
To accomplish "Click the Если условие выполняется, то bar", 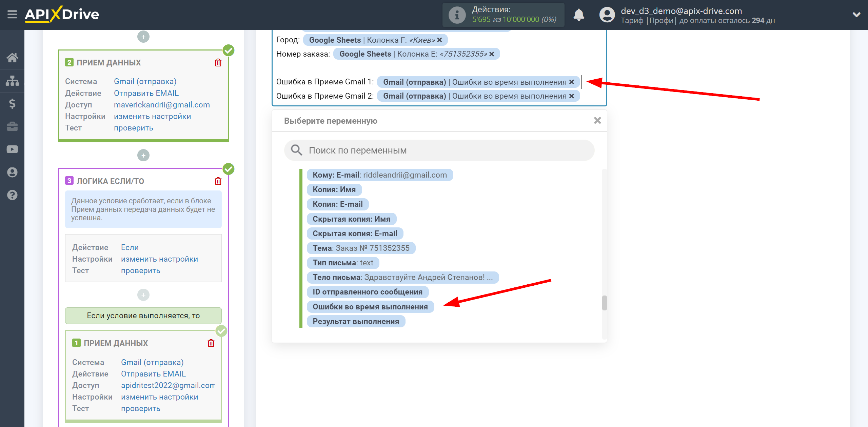I will coord(143,316).
